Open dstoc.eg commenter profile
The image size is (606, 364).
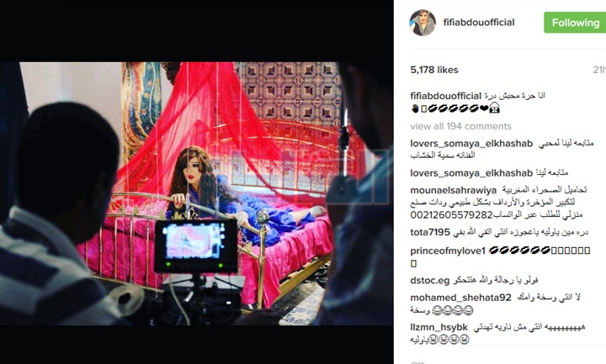[x=430, y=280]
